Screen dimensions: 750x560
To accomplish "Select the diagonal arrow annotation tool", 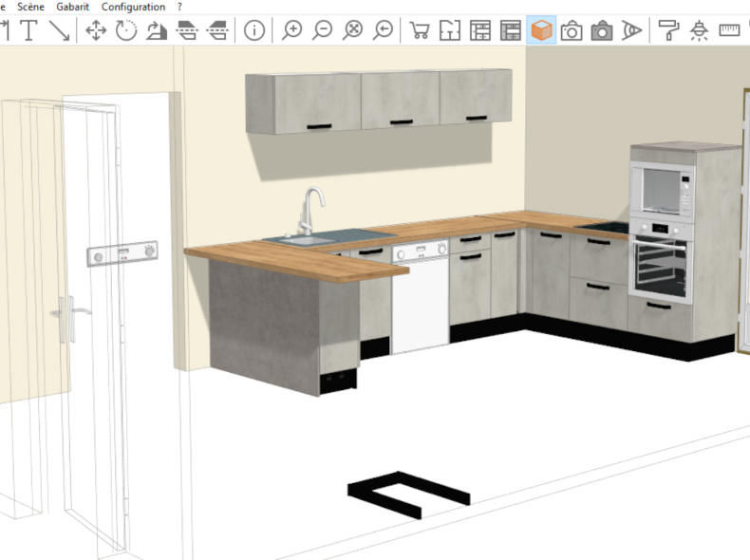I will click(x=60, y=30).
